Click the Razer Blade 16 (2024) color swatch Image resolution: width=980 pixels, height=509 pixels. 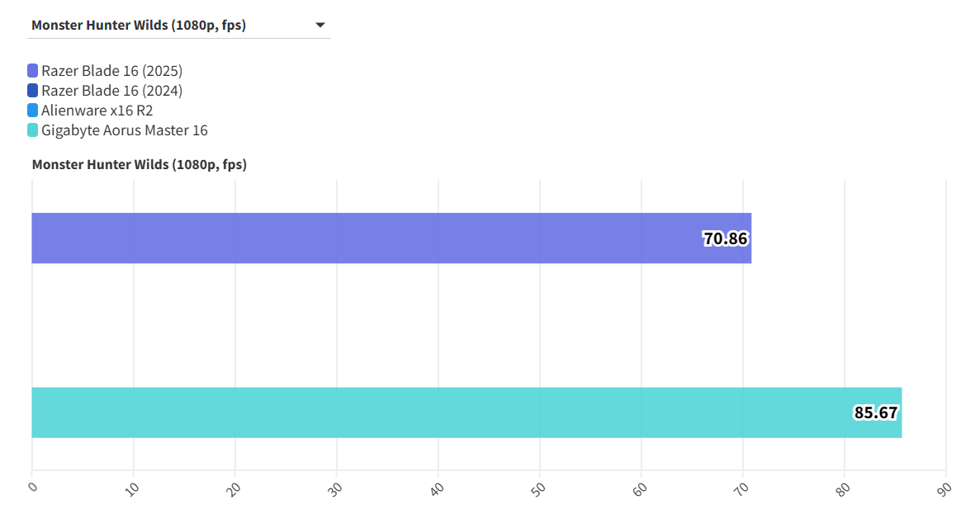click(x=33, y=91)
